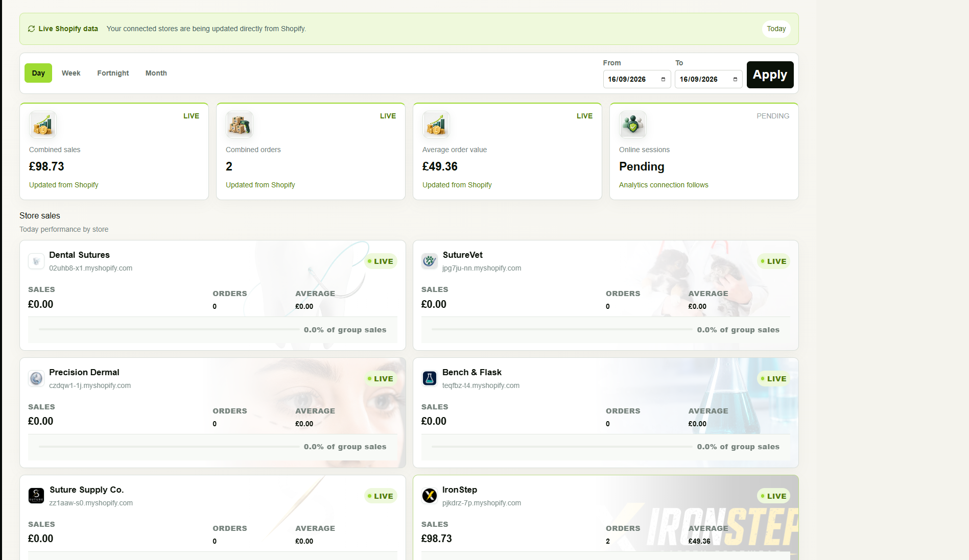
Task: Click the LIVE badge on IronStep card
Action: click(774, 496)
